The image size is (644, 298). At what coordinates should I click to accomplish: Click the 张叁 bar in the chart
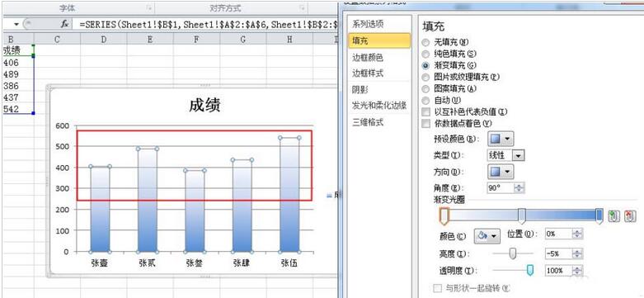point(195,210)
